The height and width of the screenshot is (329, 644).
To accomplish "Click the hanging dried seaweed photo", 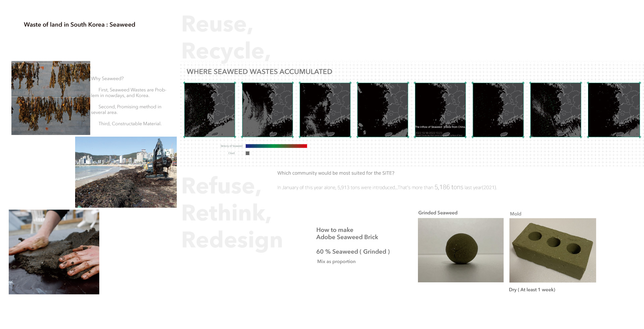I will pos(51,98).
